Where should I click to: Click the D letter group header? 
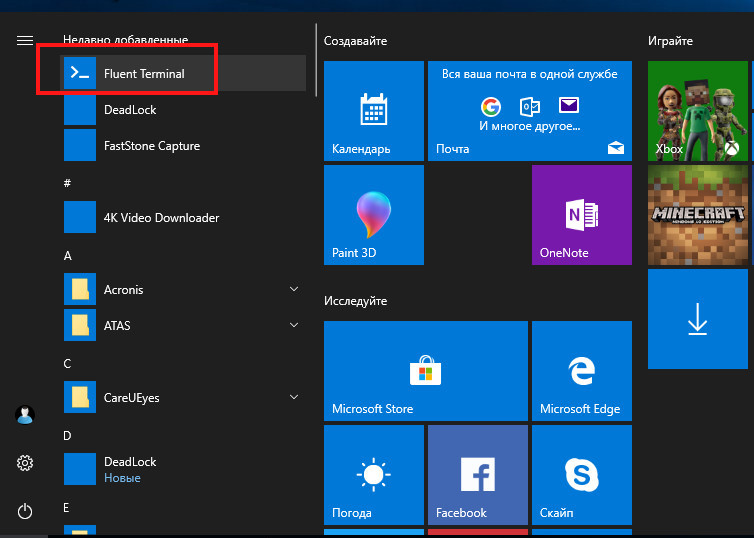pos(67,436)
